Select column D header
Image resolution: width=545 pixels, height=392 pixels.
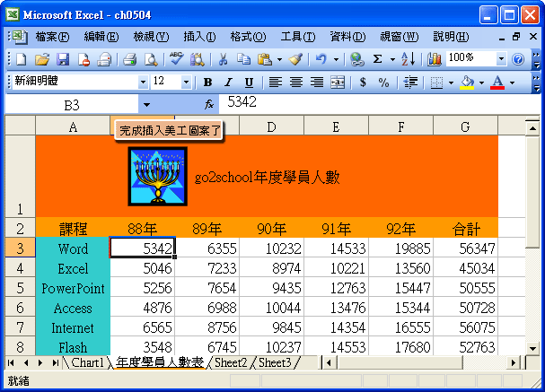click(271, 127)
